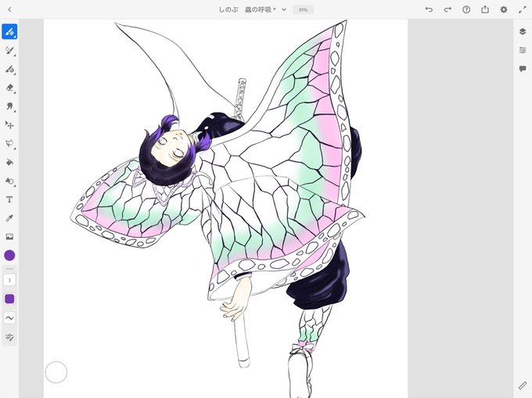
Task: Click the 91% zoom level
Action: click(x=303, y=10)
